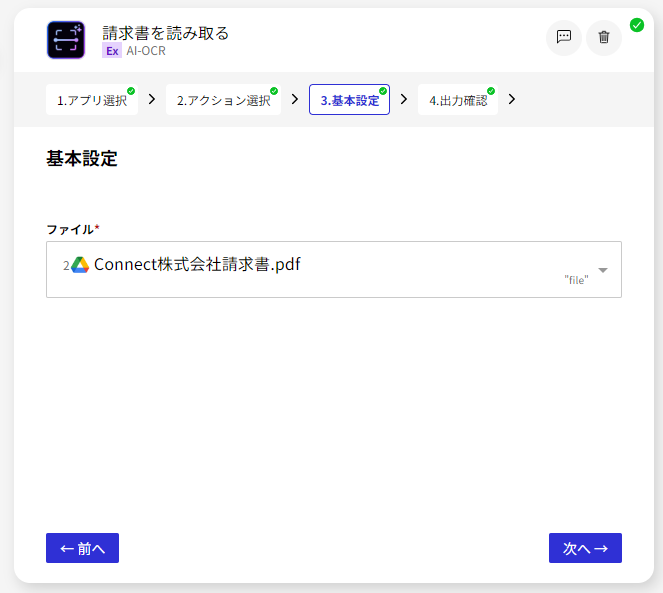Click the Ex badge beside AI-OCR
Screen dimensions: 663x593
112,51
